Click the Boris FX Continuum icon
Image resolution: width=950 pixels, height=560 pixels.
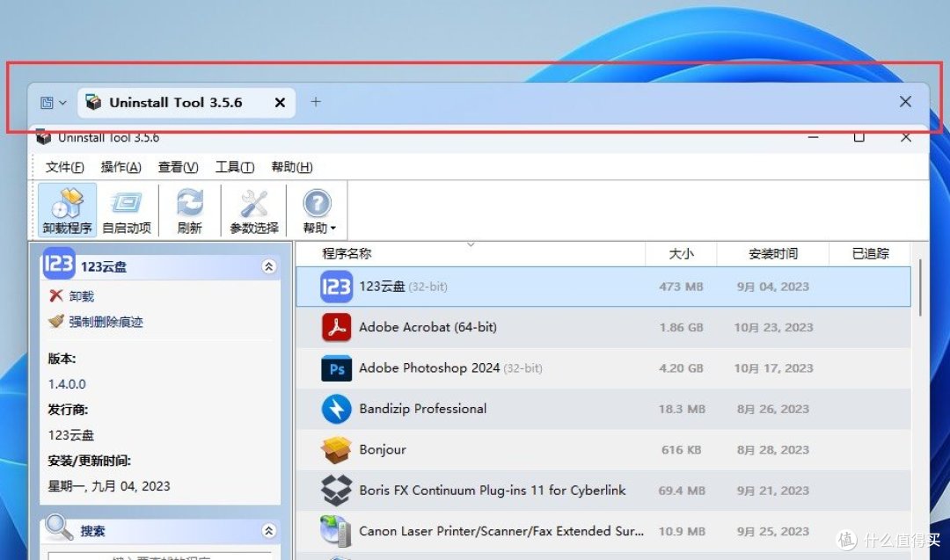pyautogui.click(x=336, y=491)
